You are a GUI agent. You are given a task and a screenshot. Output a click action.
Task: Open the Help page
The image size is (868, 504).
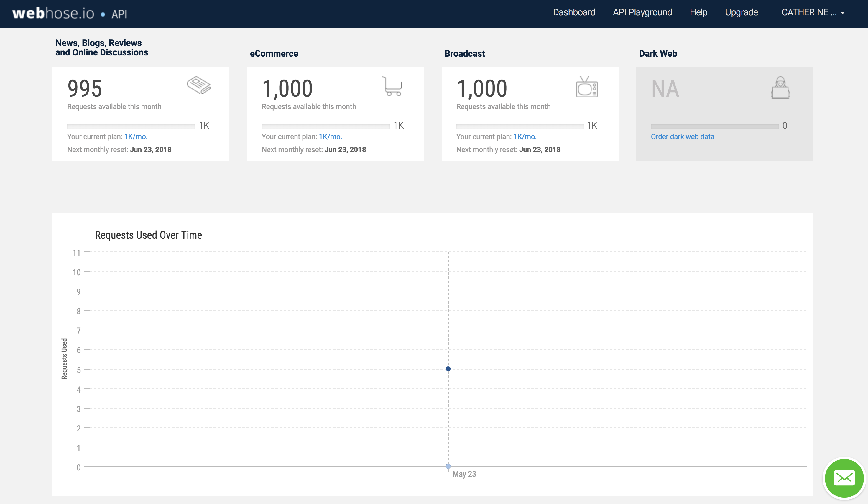pyautogui.click(x=698, y=12)
